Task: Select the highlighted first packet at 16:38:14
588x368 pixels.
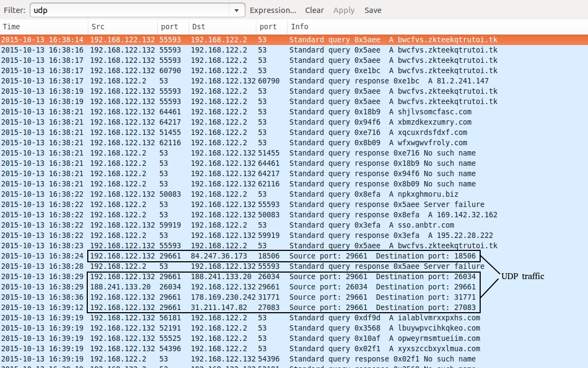Action: point(293,40)
